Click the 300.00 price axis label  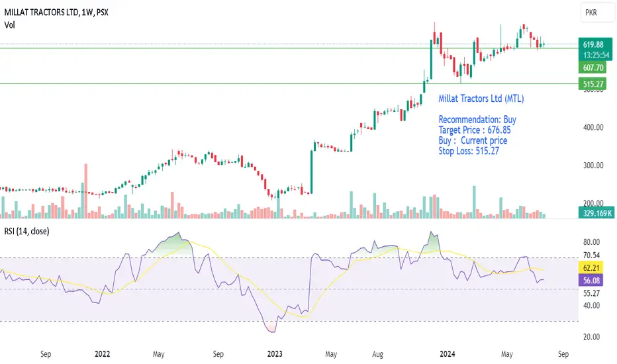click(593, 165)
